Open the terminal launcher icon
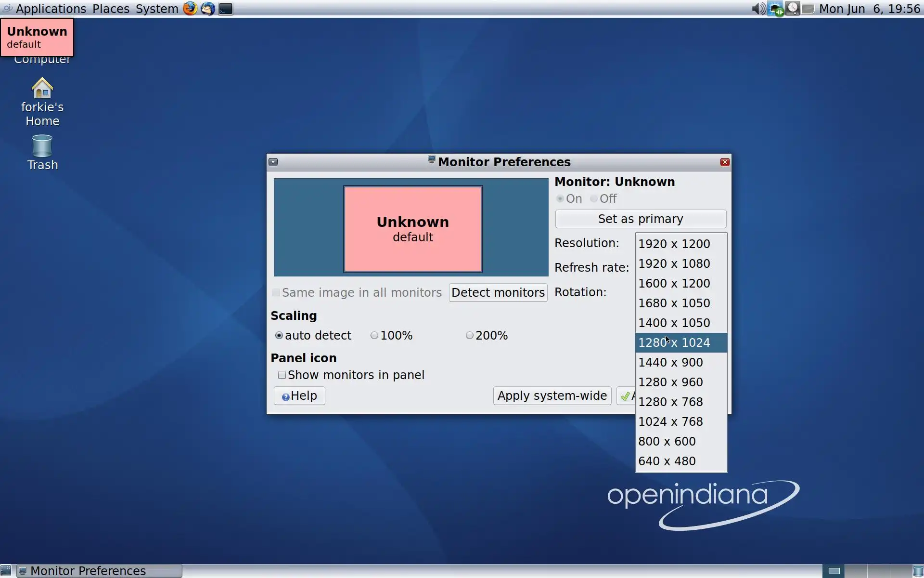 click(226, 9)
